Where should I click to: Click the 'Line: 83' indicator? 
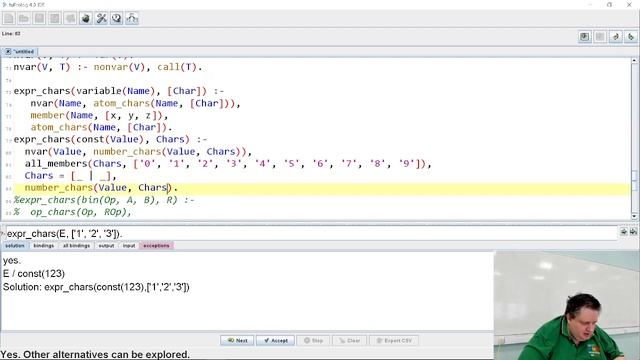[x=11, y=34]
